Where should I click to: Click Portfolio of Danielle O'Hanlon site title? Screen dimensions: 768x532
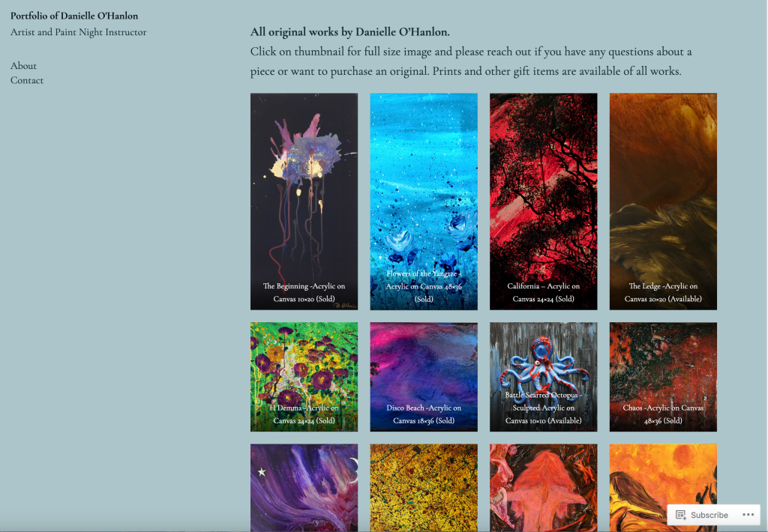pyautogui.click(x=74, y=16)
